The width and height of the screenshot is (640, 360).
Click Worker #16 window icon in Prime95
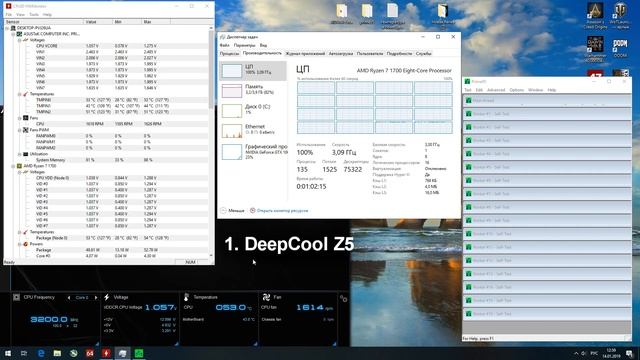[x=469, y=314]
